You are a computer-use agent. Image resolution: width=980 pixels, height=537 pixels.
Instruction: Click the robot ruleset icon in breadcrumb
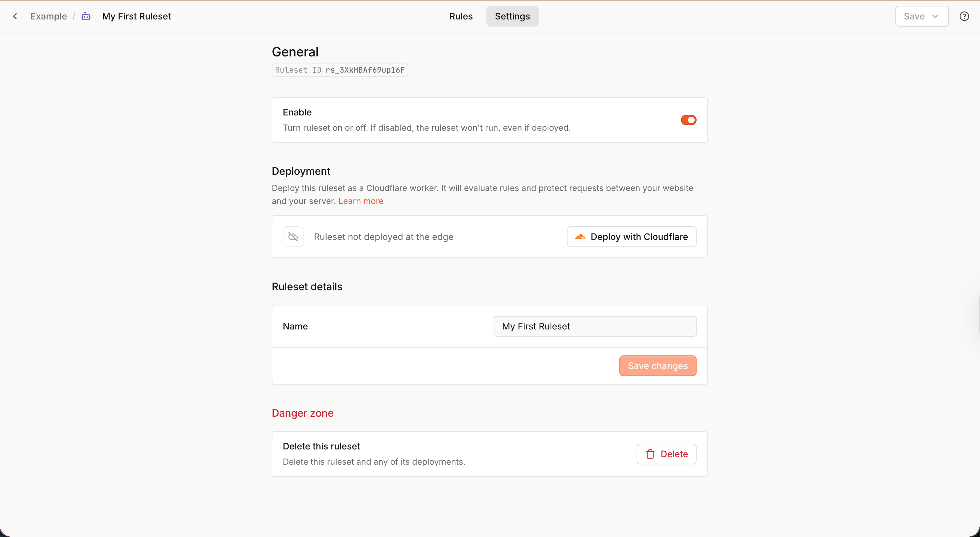(x=86, y=16)
